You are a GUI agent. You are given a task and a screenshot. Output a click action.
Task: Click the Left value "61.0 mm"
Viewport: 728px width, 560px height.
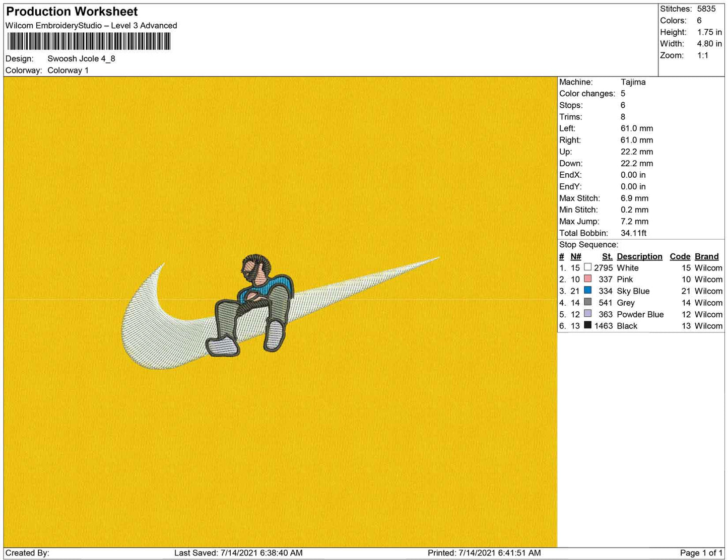click(637, 128)
